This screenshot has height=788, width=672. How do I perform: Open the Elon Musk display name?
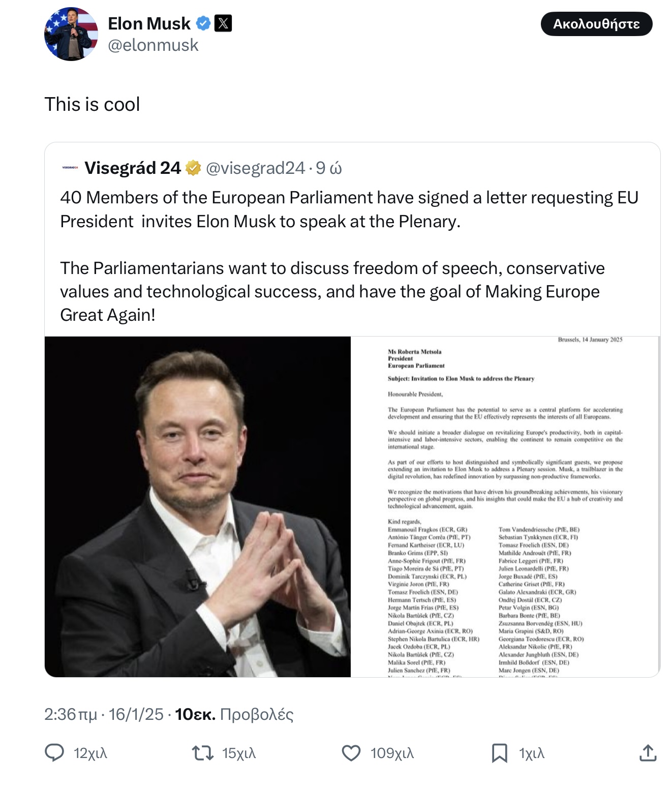[x=149, y=23]
